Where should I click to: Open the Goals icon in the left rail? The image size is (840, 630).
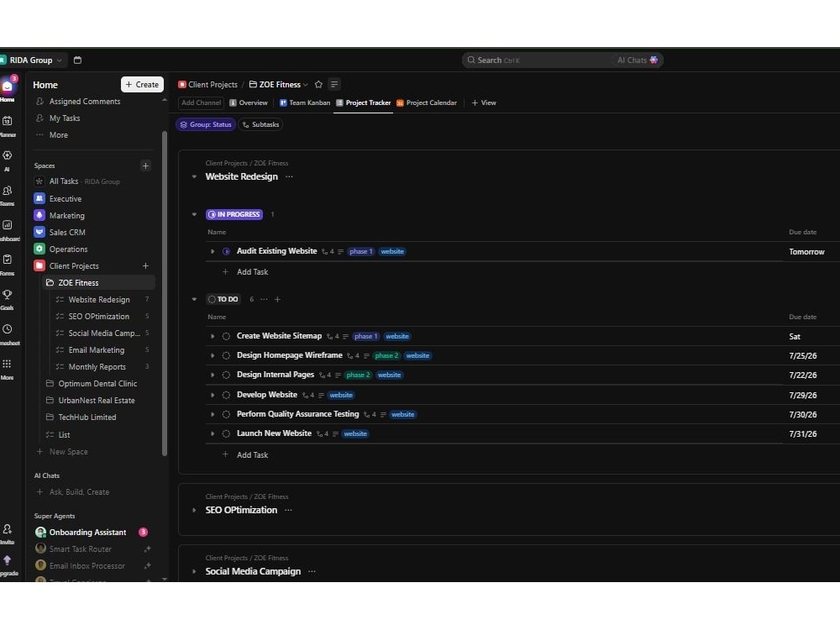(x=8, y=294)
